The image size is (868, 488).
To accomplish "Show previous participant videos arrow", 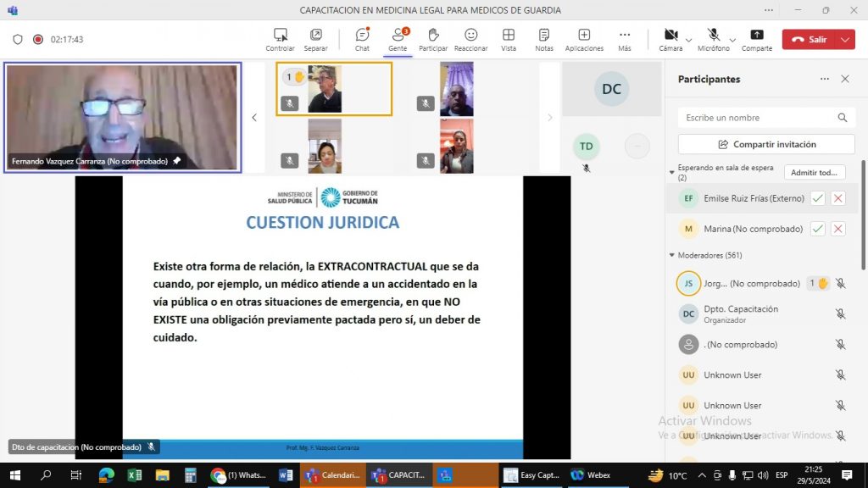I will (254, 117).
